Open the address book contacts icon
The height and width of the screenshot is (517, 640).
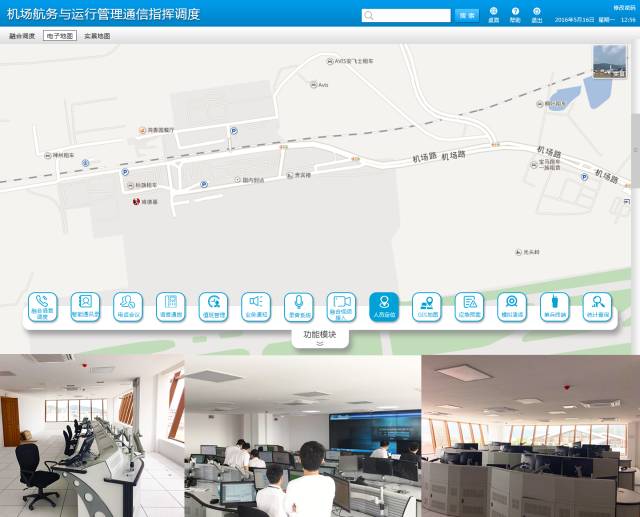coord(86,305)
